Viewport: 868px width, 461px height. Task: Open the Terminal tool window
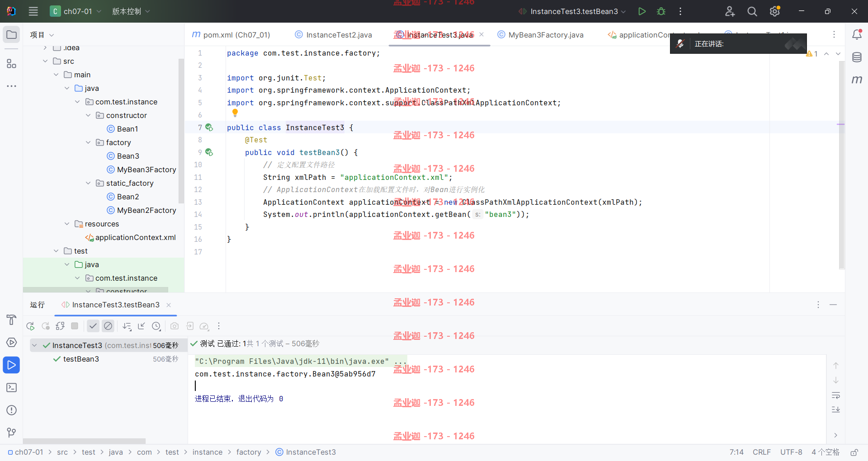pyautogui.click(x=11, y=387)
